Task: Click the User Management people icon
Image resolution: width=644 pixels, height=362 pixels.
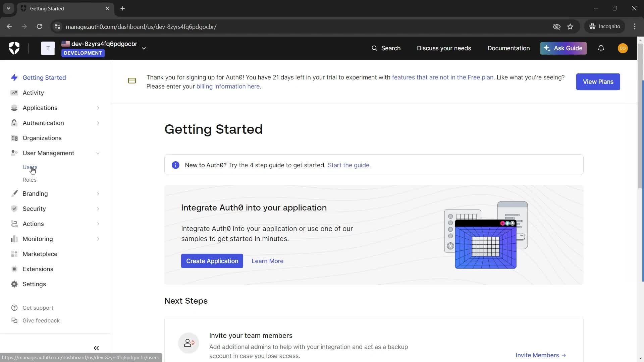Action: coord(14,153)
